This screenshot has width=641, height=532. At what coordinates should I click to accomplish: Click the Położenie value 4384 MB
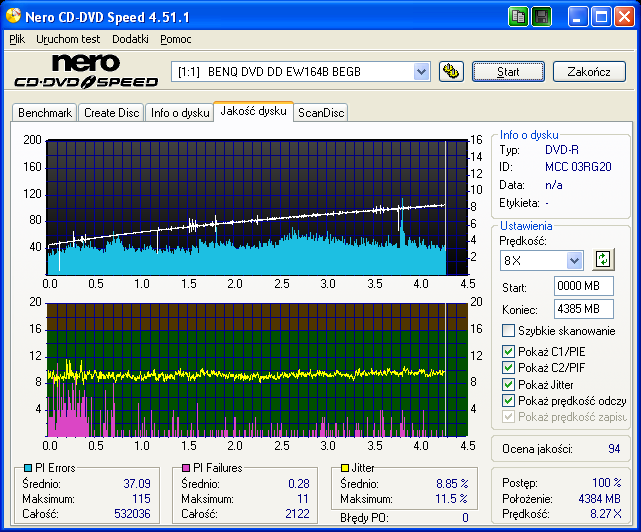tap(599, 499)
